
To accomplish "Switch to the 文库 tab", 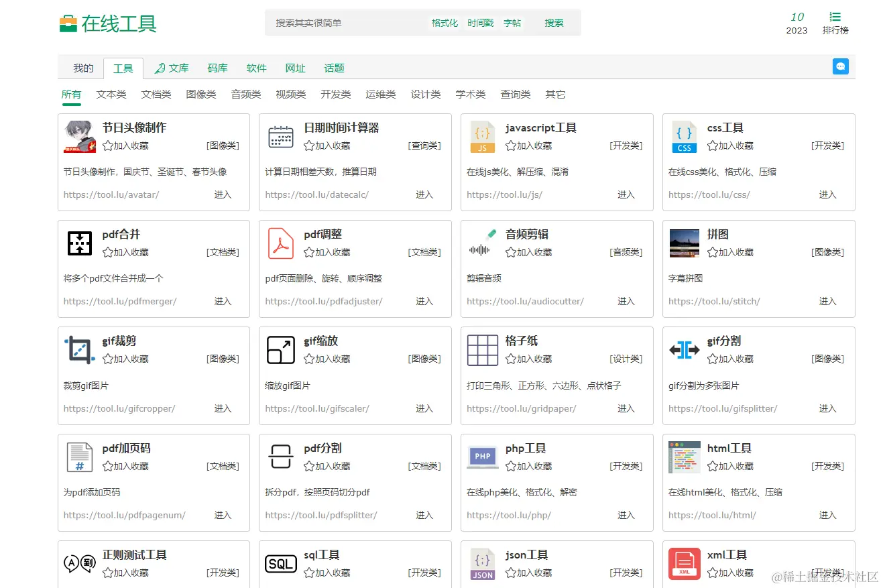I will point(172,68).
